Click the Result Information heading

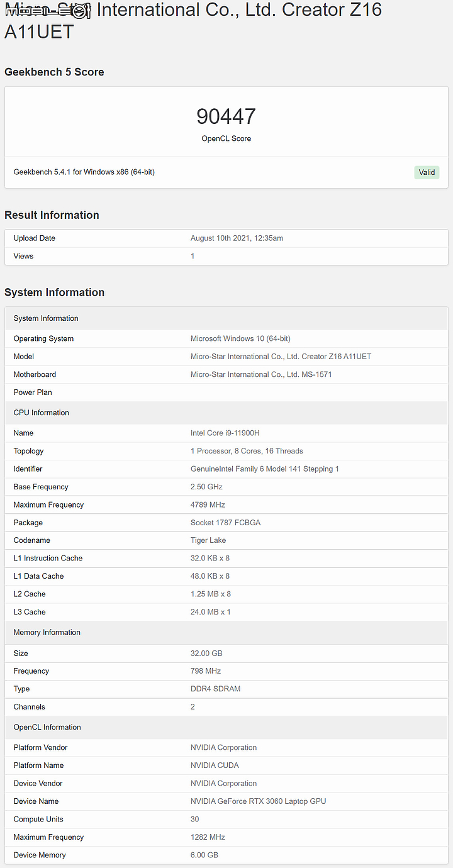click(x=52, y=215)
